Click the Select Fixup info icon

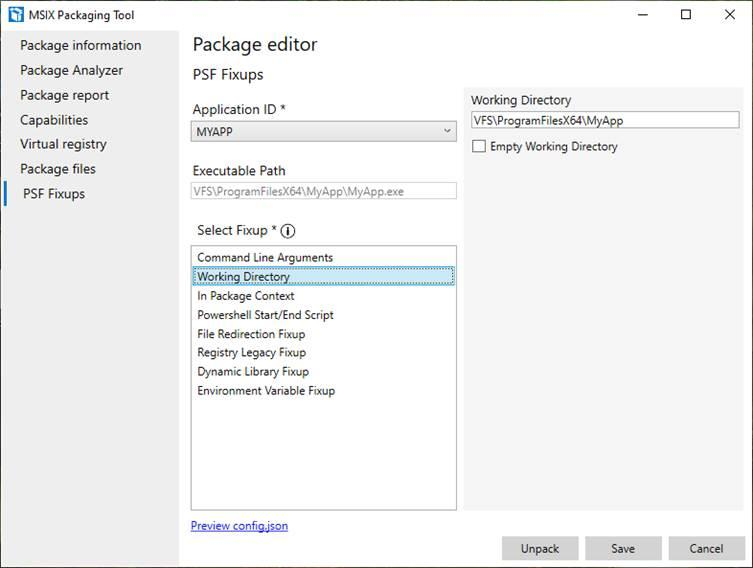pyautogui.click(x=288, y=231)
